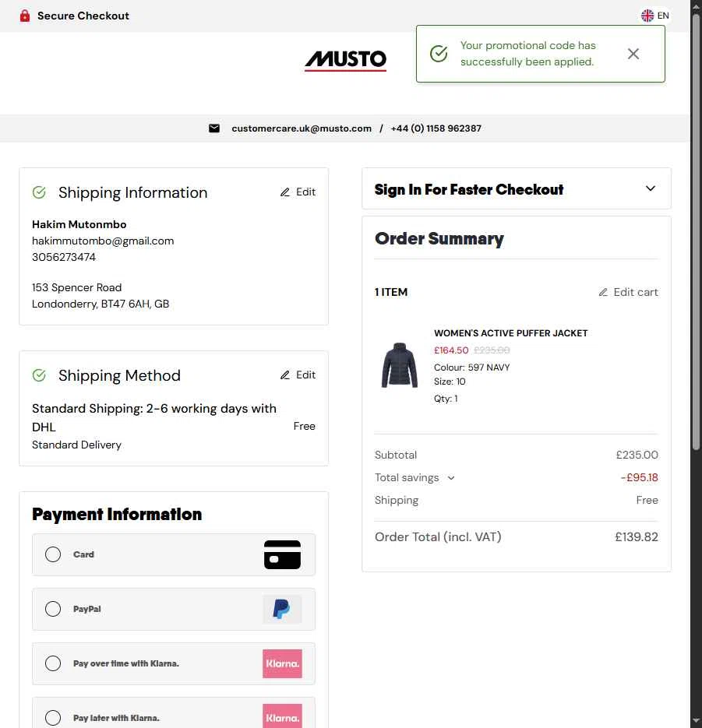Edit the Shipping Method section
Viewport: 702px width, 728px height.
(x=298, y=375)
